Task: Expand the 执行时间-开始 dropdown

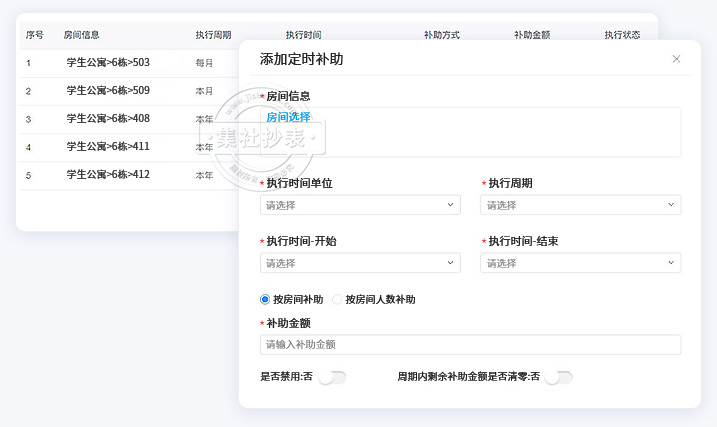Action: (x=360, y=263)
